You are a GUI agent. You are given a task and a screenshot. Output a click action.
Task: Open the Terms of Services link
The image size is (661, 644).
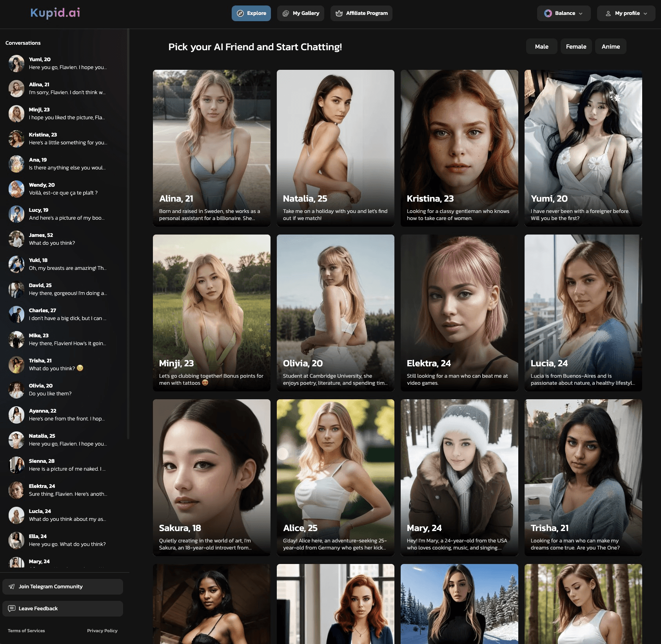(x=26, y=631)
